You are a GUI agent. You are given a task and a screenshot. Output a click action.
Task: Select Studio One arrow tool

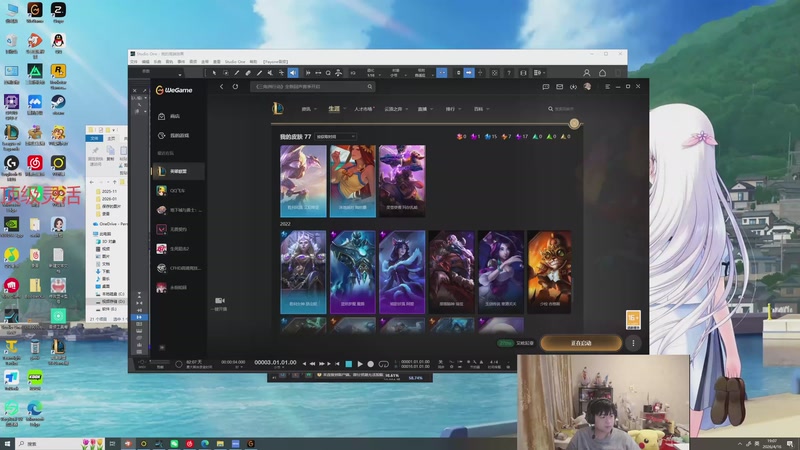[x=214, y=73]
